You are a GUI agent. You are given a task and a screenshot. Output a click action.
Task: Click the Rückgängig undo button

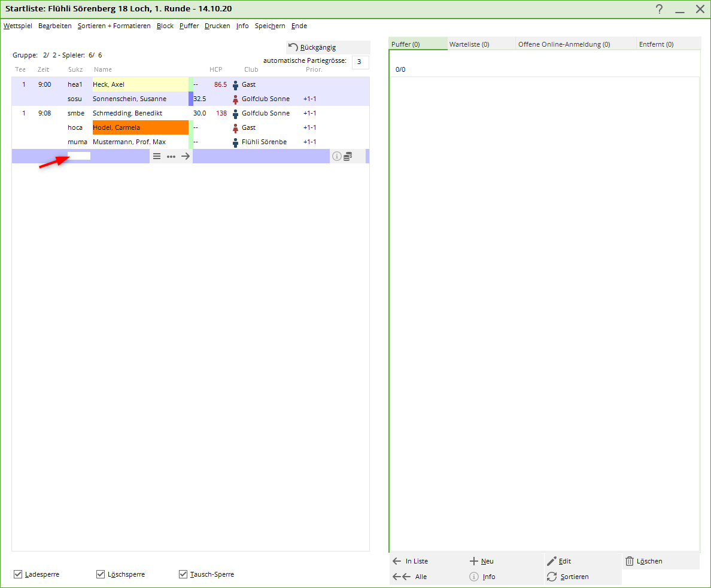point(329,47)
